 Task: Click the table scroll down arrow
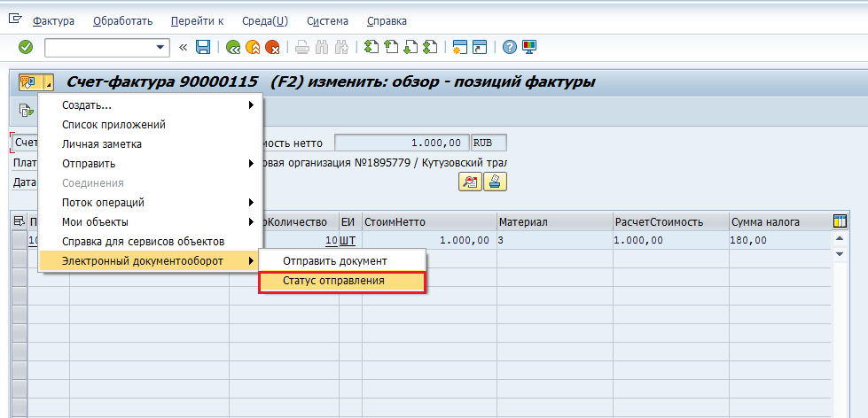tap(840, 253)
